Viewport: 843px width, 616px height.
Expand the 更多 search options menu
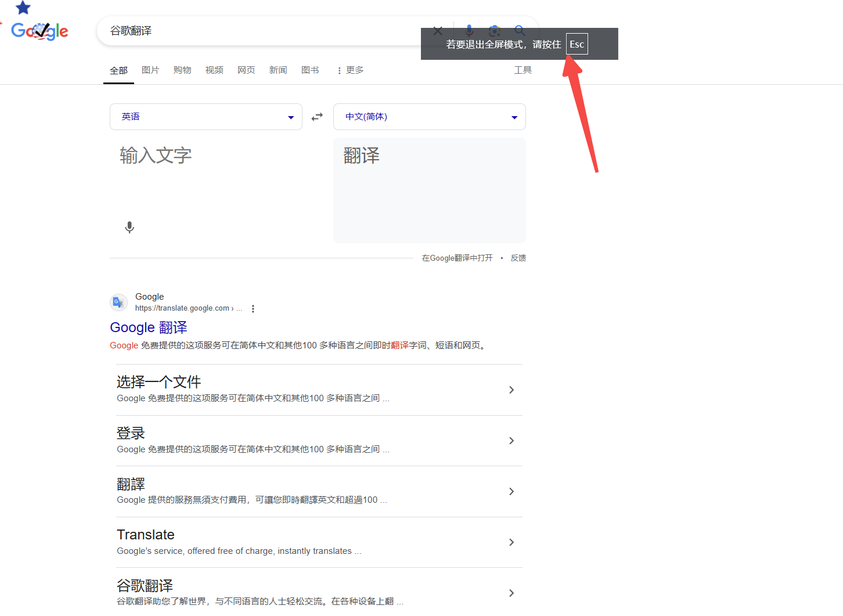click(350, 70)
